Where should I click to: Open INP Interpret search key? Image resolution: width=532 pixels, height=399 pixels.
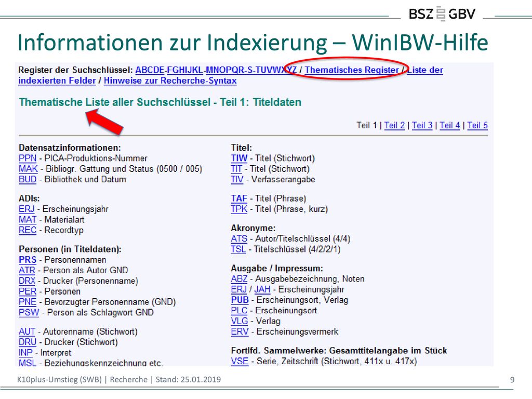pos(25,353)
